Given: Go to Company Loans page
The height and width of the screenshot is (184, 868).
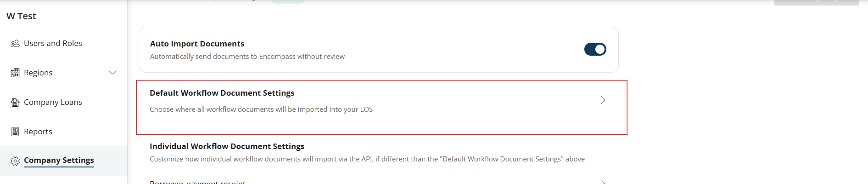Looking at the screenshot, I should pos(53,102).
